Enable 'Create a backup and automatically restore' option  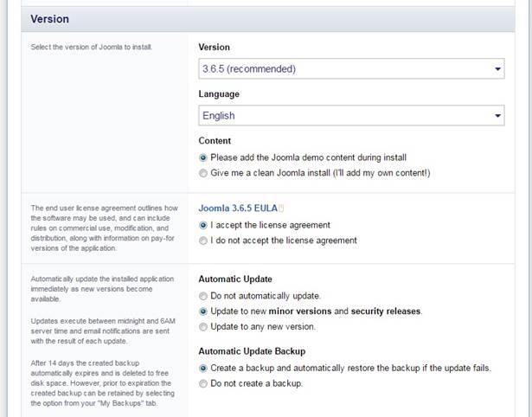(203, 369)
